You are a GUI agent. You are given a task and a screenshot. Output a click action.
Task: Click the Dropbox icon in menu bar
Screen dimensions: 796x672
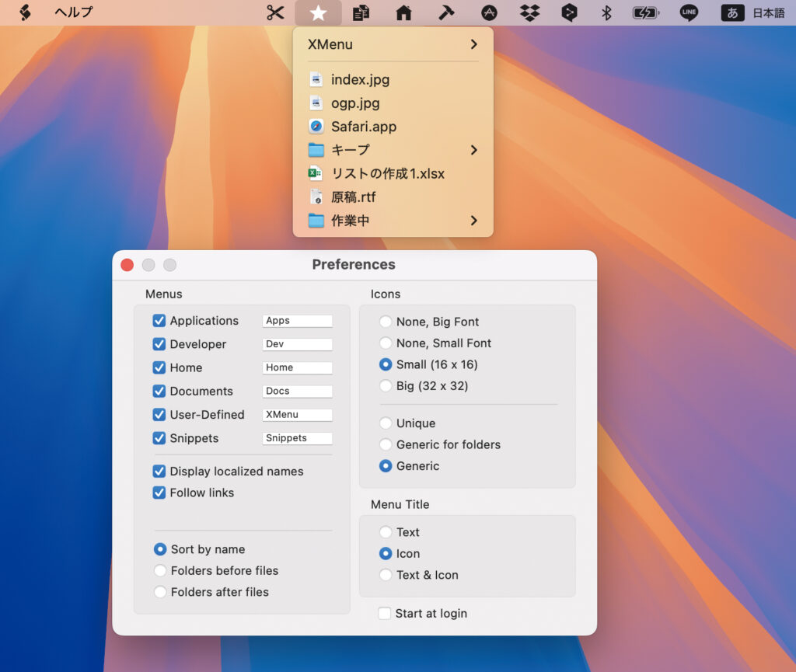pyautogui.click(x=529, y=12)
